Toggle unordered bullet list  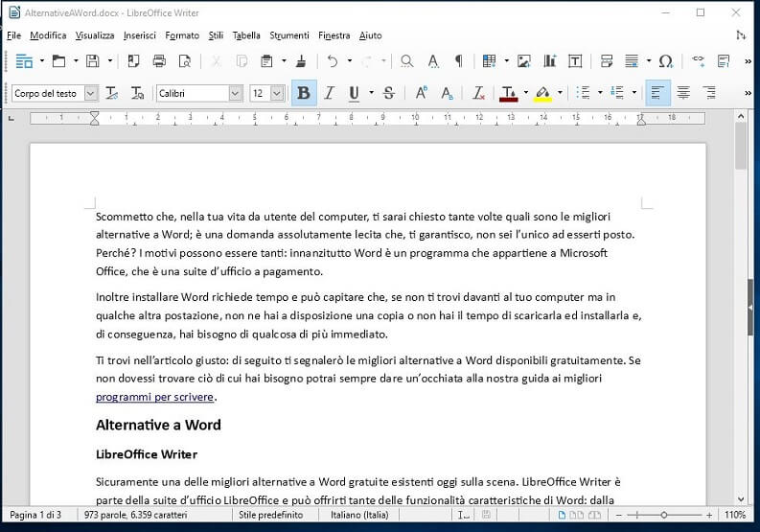click(583, 93)
